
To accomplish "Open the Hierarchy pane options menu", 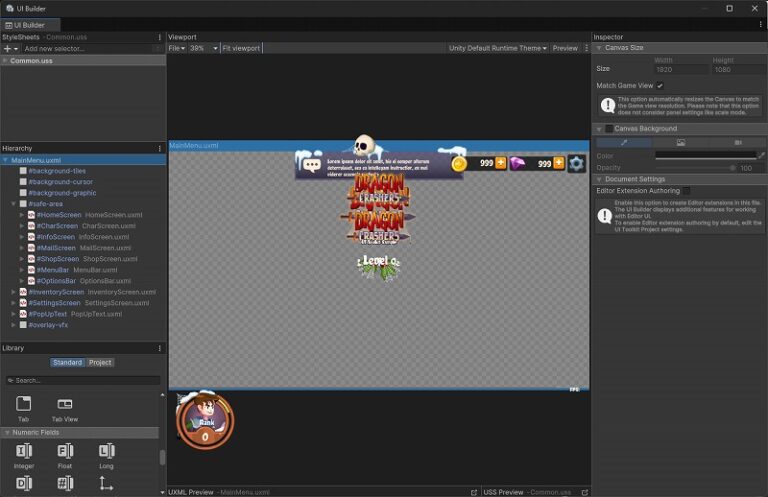I will click(x=160, y=148).
